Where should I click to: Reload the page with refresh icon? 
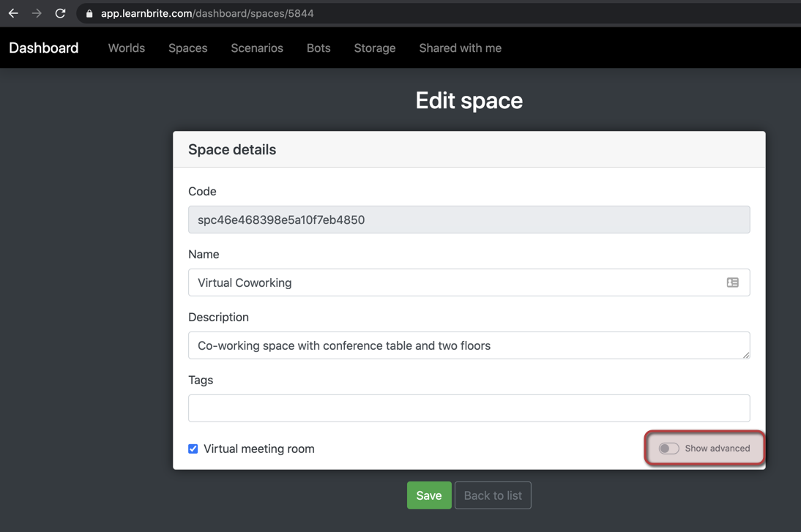[x=60, y=13]
